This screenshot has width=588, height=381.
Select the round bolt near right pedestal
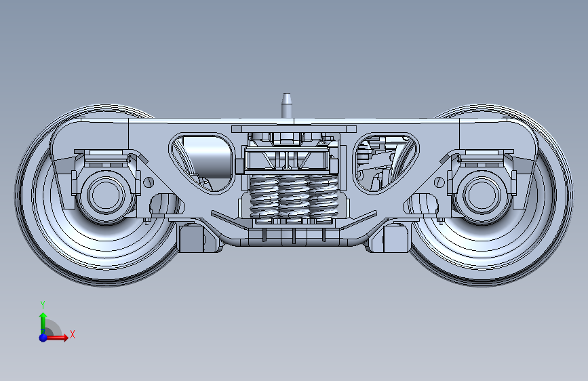tap(439, 182)
